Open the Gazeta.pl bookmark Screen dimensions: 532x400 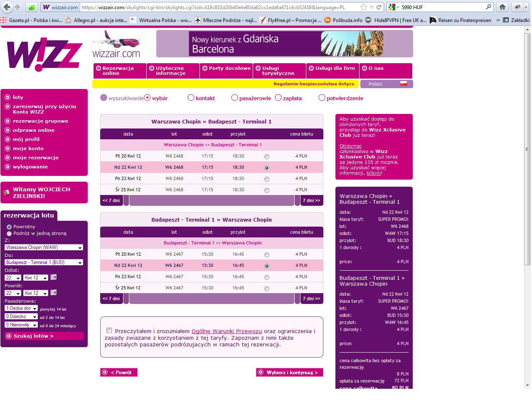coord(32,20)
